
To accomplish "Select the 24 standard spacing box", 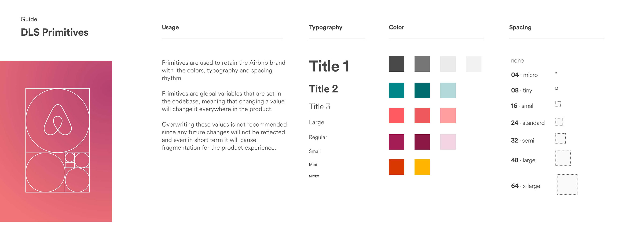I will point(559,122).
